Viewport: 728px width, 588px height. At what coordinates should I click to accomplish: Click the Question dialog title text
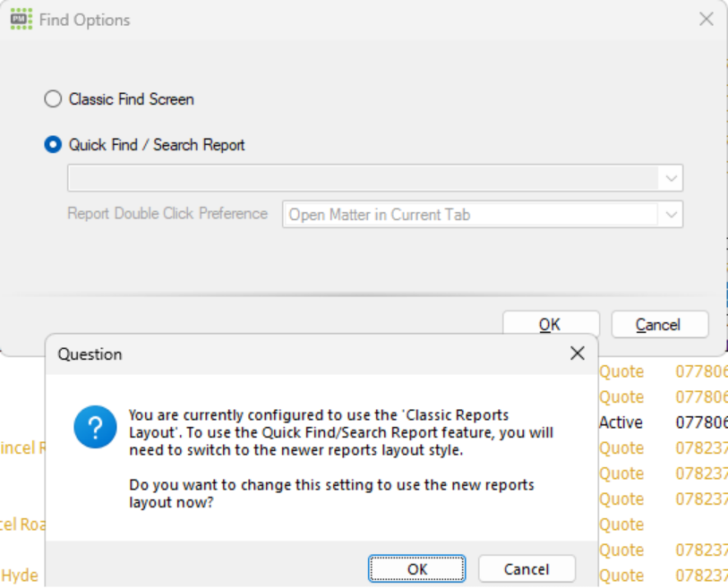tap(90, 354)
